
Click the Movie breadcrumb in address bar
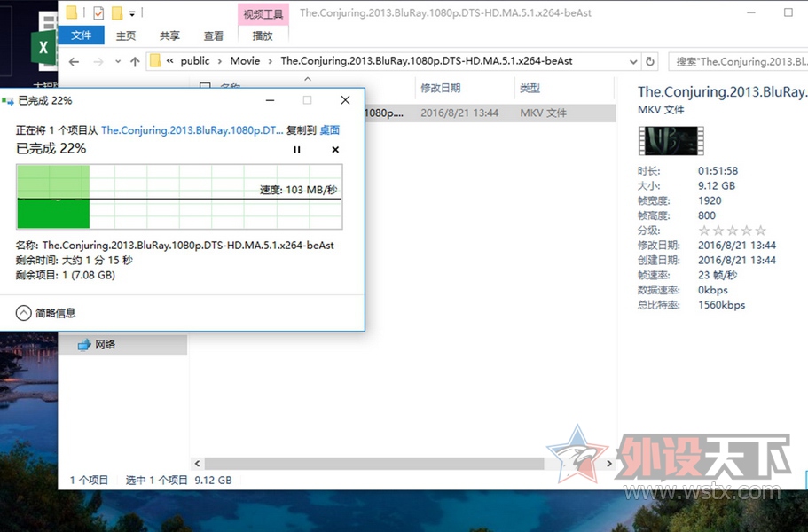(245, 61)
